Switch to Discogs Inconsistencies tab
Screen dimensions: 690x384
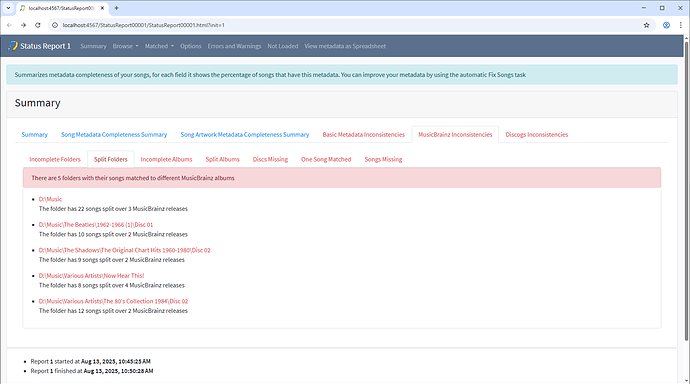536,135
